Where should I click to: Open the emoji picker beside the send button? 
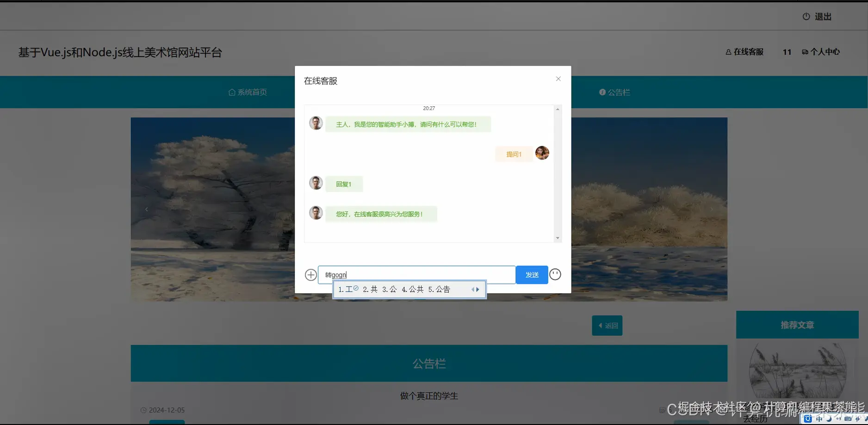(555, 274)
